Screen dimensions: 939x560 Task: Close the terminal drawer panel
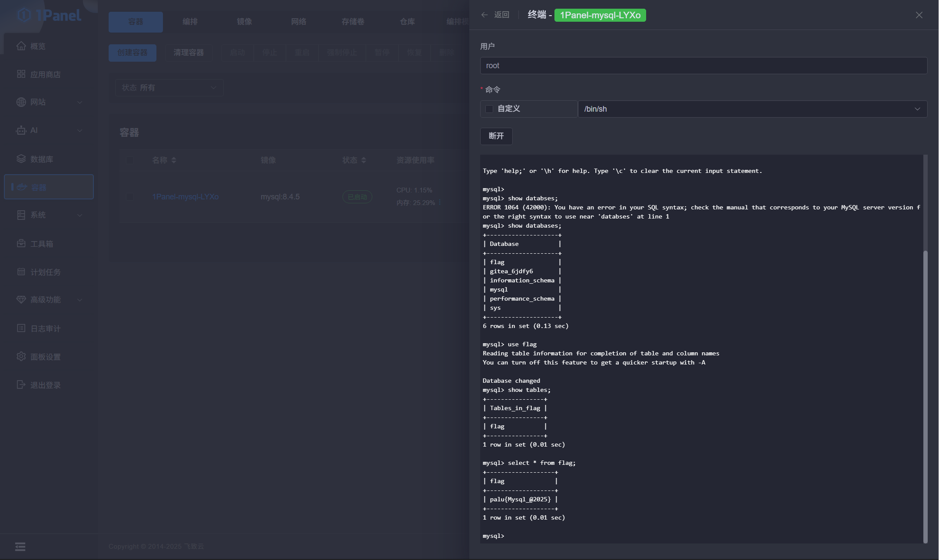(919, 15)
